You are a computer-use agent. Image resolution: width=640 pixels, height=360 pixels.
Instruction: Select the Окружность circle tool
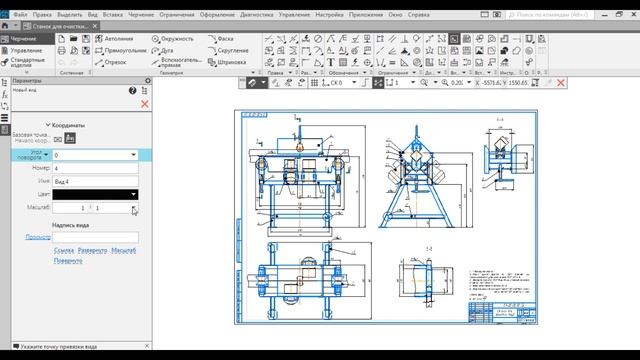point(173,39)
